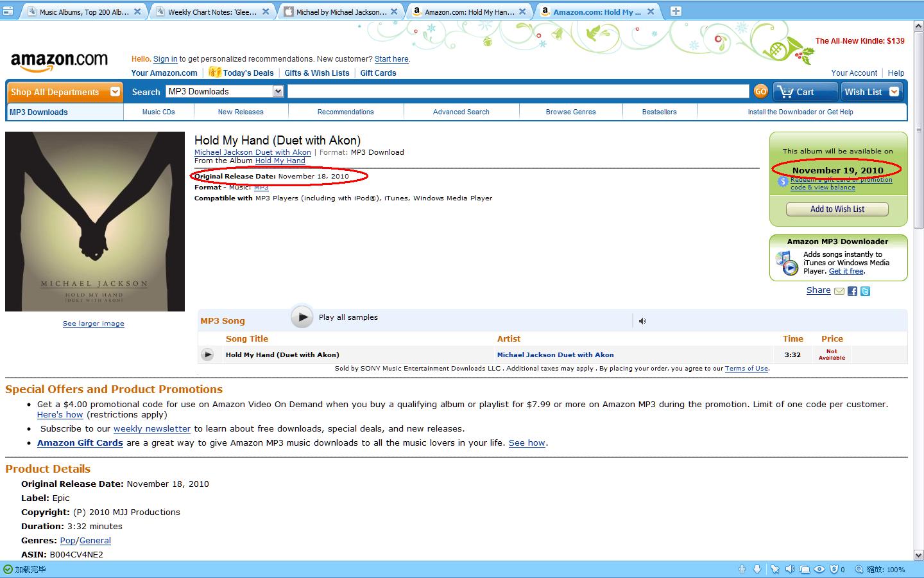Image resolution: width=924 pixels, height=578 pixels.
Task: Click the Add to Wish List button
Action: pos(837,209)
